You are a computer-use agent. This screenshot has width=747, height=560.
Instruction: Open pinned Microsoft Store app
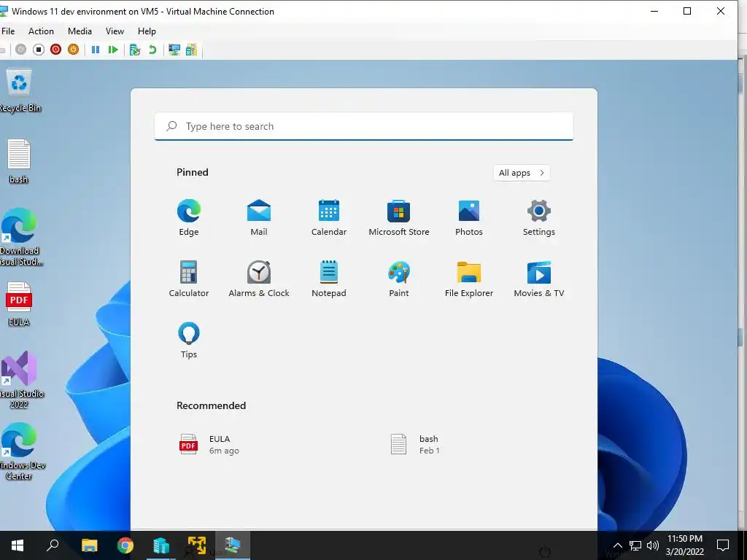(399, 218)
